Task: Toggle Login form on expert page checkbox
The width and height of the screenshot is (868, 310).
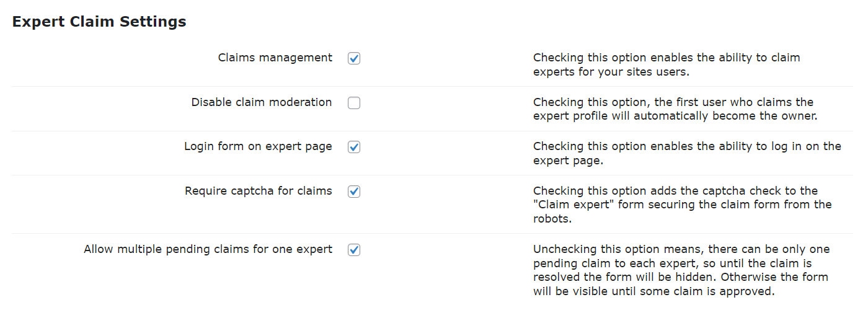Action: pos(354,147)
